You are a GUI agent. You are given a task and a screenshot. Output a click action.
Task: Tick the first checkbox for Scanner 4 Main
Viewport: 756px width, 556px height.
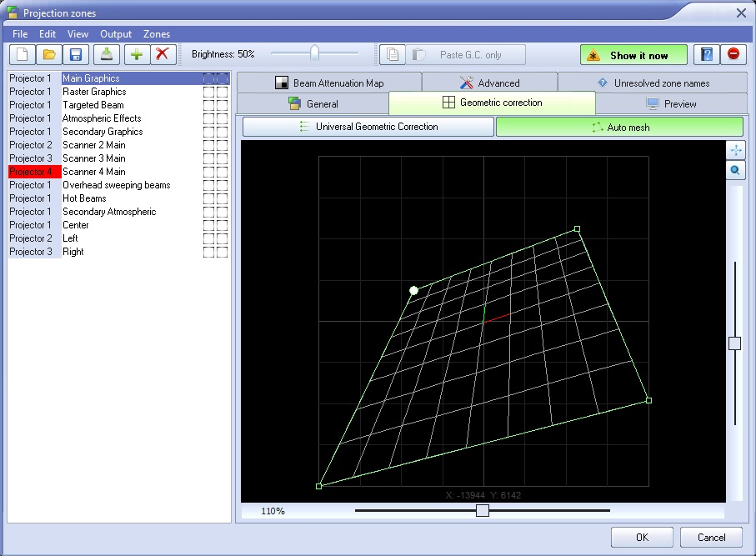click(209, 172)
